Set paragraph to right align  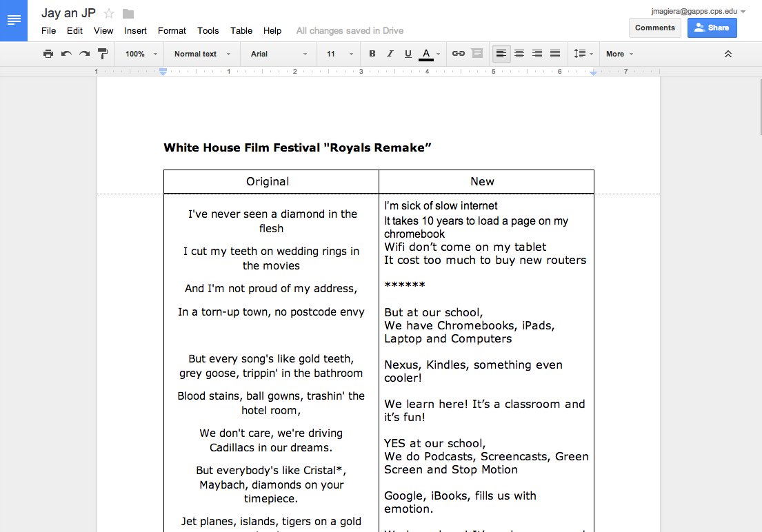pos(537,54)
